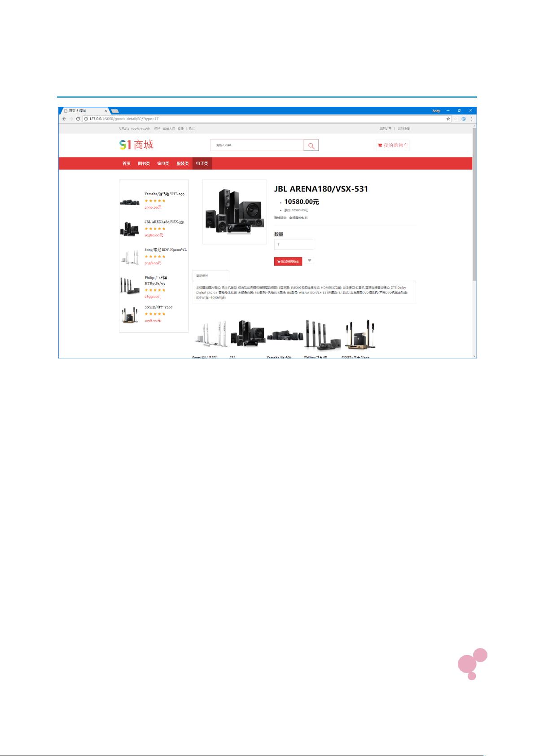Switch to the 服装类 category
This screenshot has height=756, width=535.
pos(182,164)
